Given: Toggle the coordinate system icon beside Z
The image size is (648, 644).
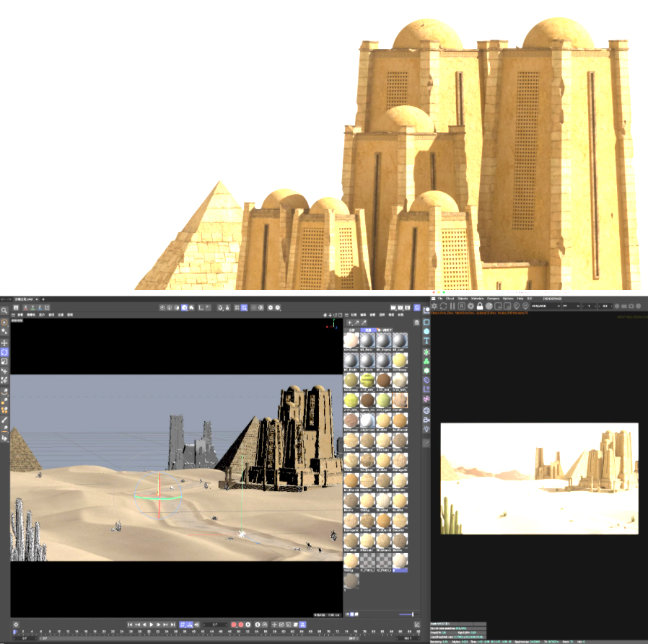Looking at the screenshot, I should pos(47,308).
